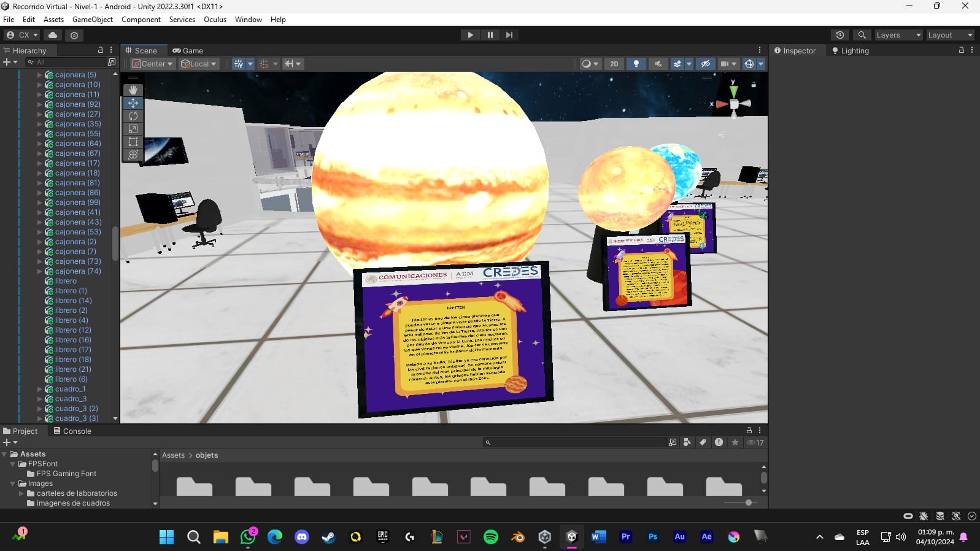
Task: Select the Scale tool in scene
Action: pyautogui.click(x=133, y=129)
